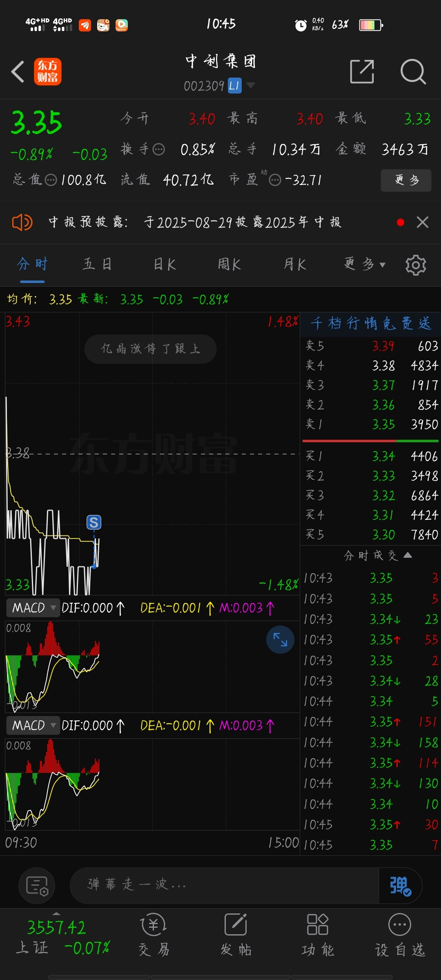Select 买3 order row at 3.32

[371, 495]
